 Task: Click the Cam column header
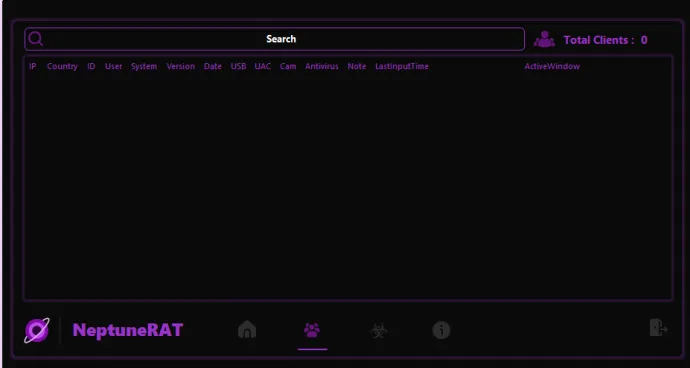288,66
